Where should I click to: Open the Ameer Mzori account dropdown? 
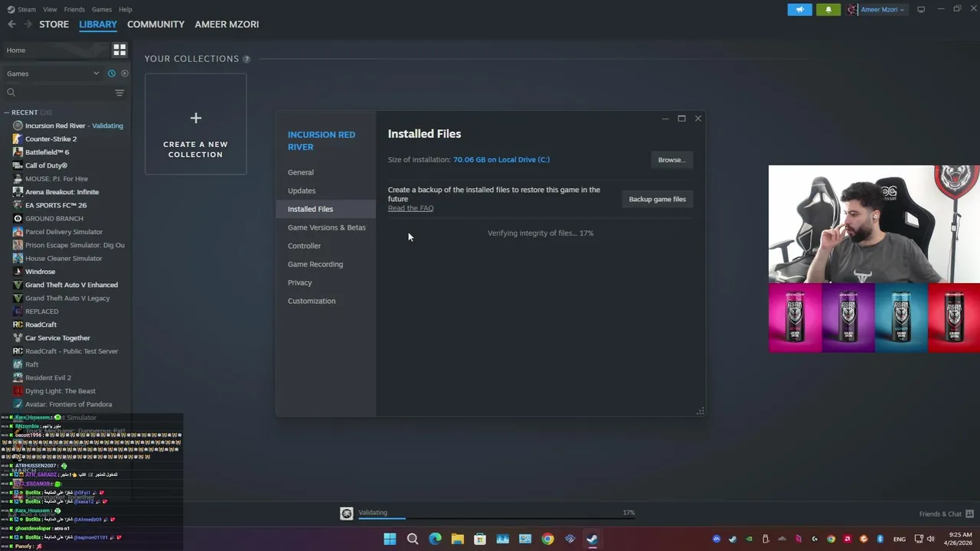pos(877,9)
